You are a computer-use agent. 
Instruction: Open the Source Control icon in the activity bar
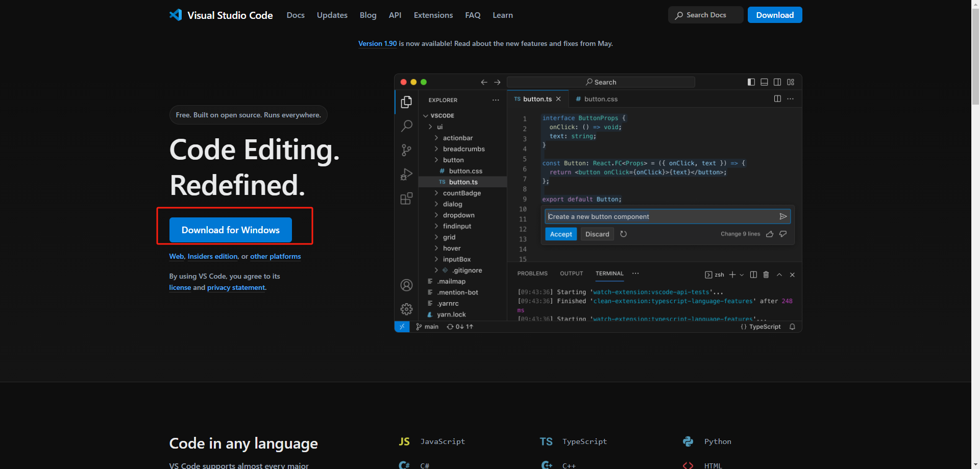point(406,150)
